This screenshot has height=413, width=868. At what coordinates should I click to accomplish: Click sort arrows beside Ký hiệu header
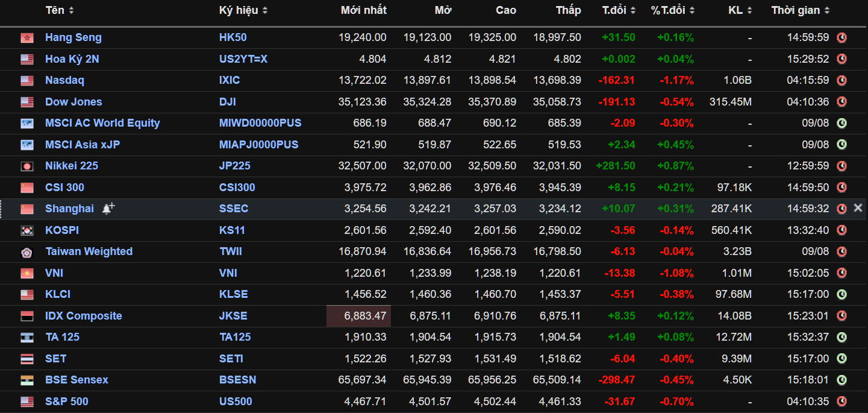click(265, 10)
